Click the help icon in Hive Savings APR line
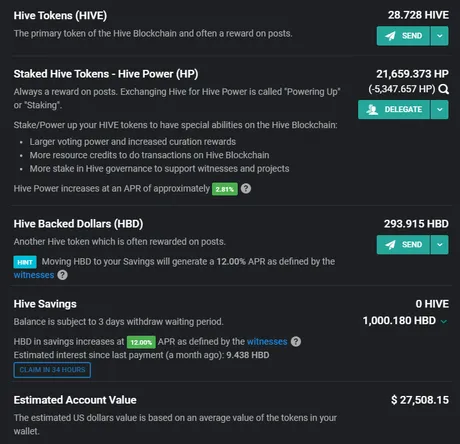460x444 pixels. tap(296, 342)
